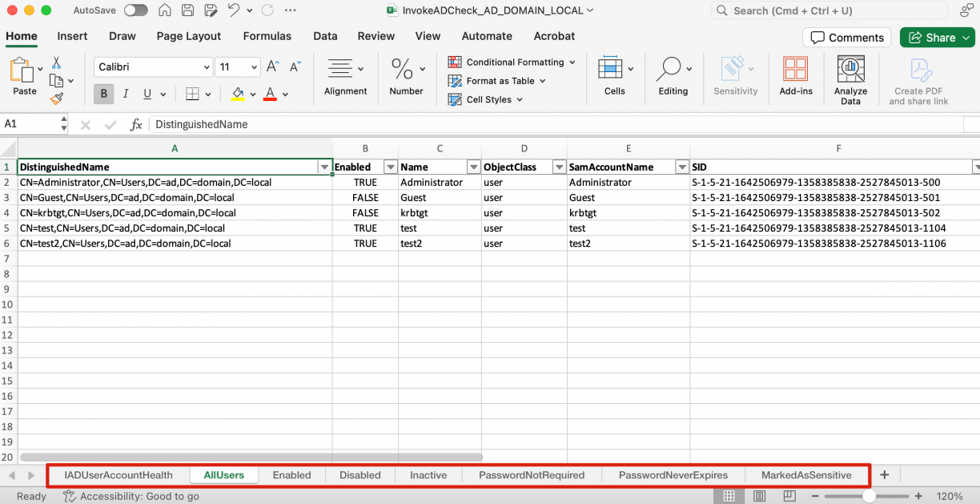This screenshot has height=504, width=980.
Task: Click the Save icon in title bar
Action: click(x=187, y=10)
